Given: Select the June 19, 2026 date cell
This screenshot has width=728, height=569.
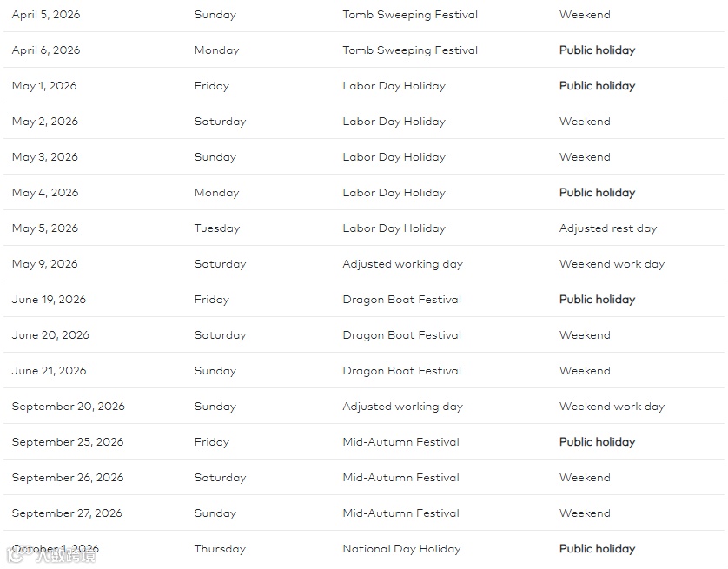Looking at the screenshot, I should click(x=49, y=300).
